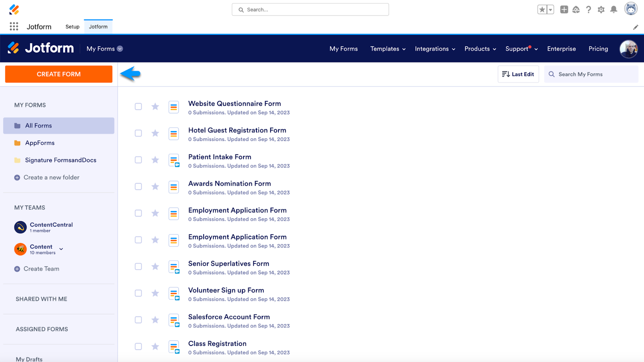Image resolution: width=644 pixels, height=362 pixels.
Task: Favorite the Patient Intake Form
Action: point(155,160)
